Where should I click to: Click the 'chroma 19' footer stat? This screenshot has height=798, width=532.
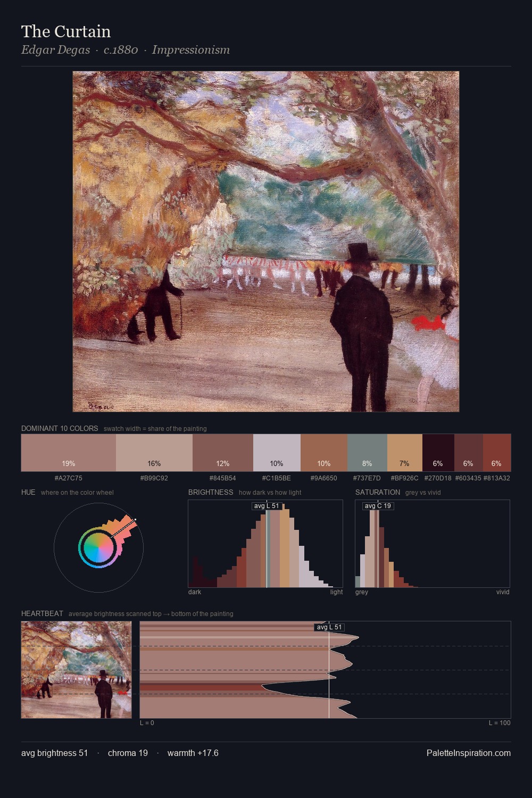pyautogui.click(x=128, y=753)
